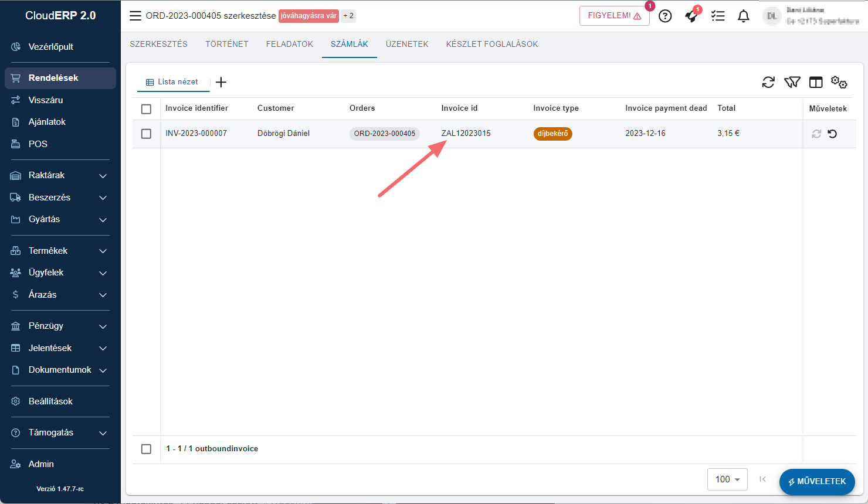Click the 3,15 € total cell

coord(728,134)
